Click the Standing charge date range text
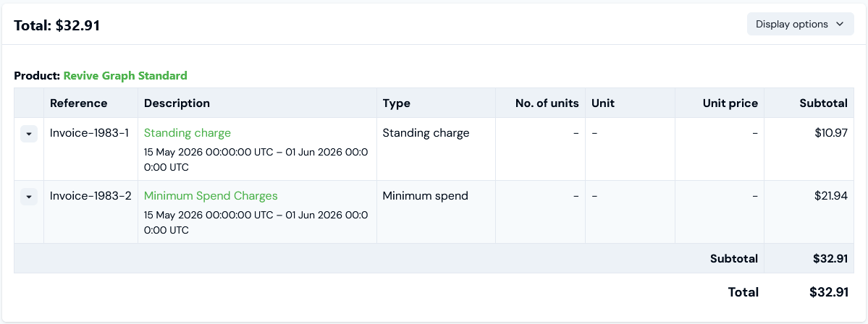The height and width of the screenshot is (324, 868). pyautogui.click(x=256, y=160)
